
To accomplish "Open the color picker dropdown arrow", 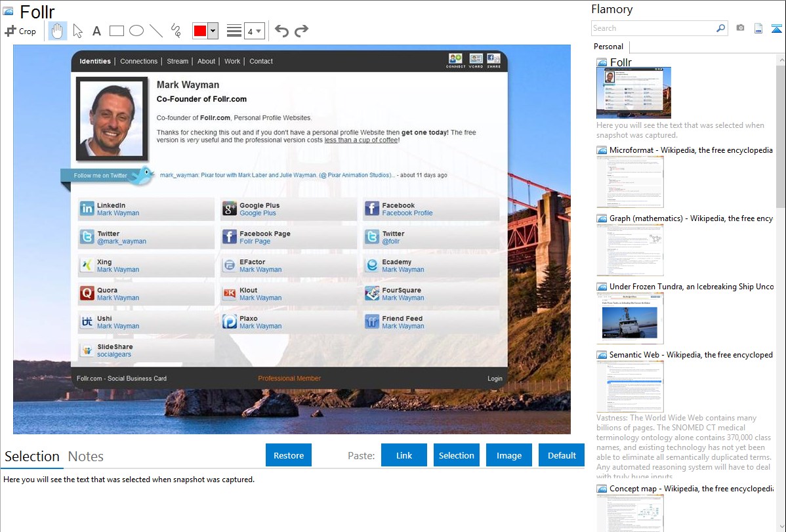I will pyautogui.click(x=213, y=31).
